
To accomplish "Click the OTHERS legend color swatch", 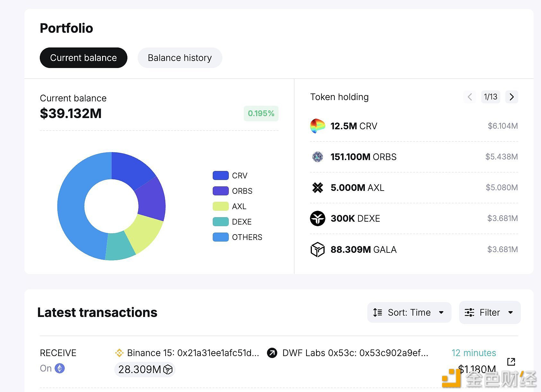I will [x=220, y=237].
